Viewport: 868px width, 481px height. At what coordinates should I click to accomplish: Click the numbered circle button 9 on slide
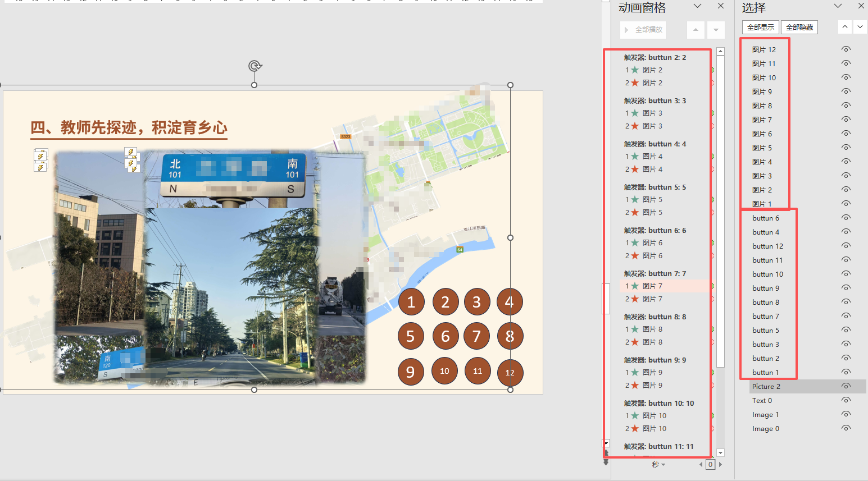411,372
